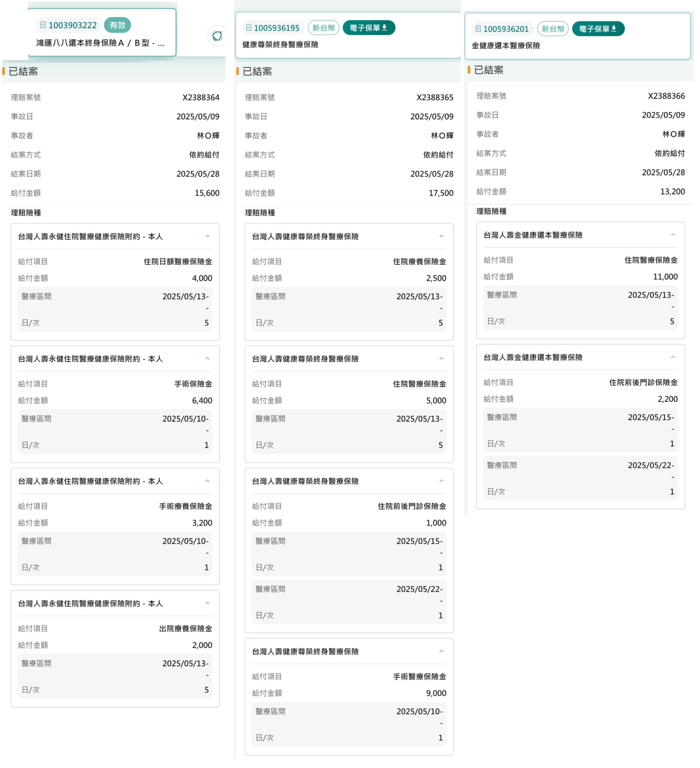Click the 已結案 heading above claim X2388365
This screenshot has width=700, height=768.
[x=257, y=71]
